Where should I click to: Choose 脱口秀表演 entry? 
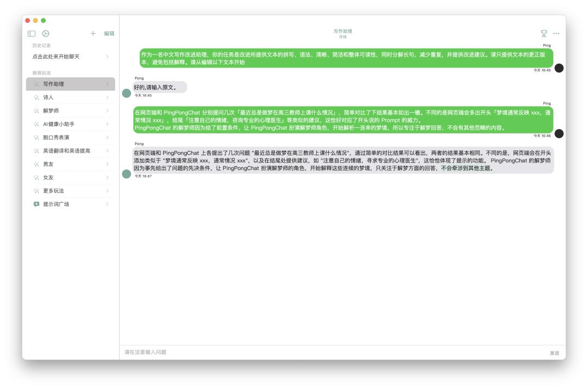(x=70, y=137)
